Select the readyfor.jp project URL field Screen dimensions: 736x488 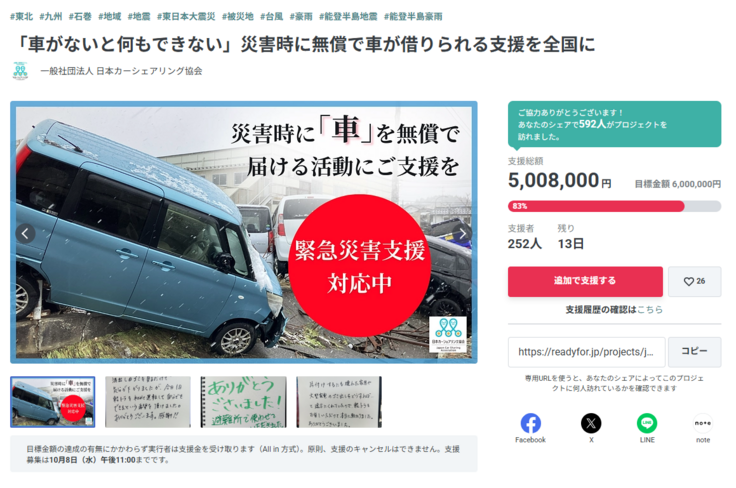click(x=586, y=352)
